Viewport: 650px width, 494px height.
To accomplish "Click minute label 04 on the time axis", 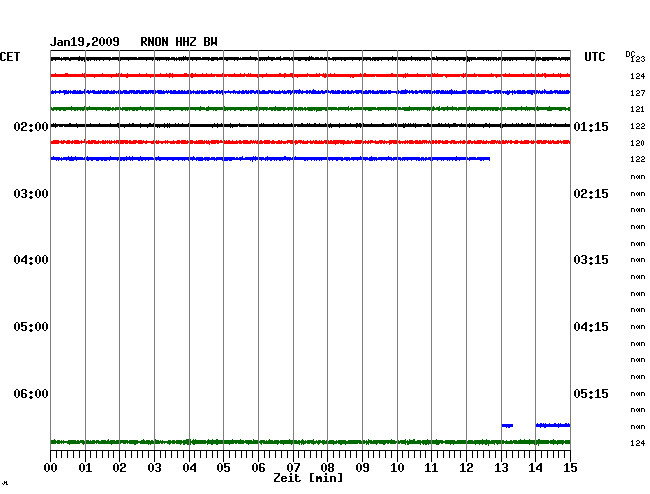I will [189, 468].
